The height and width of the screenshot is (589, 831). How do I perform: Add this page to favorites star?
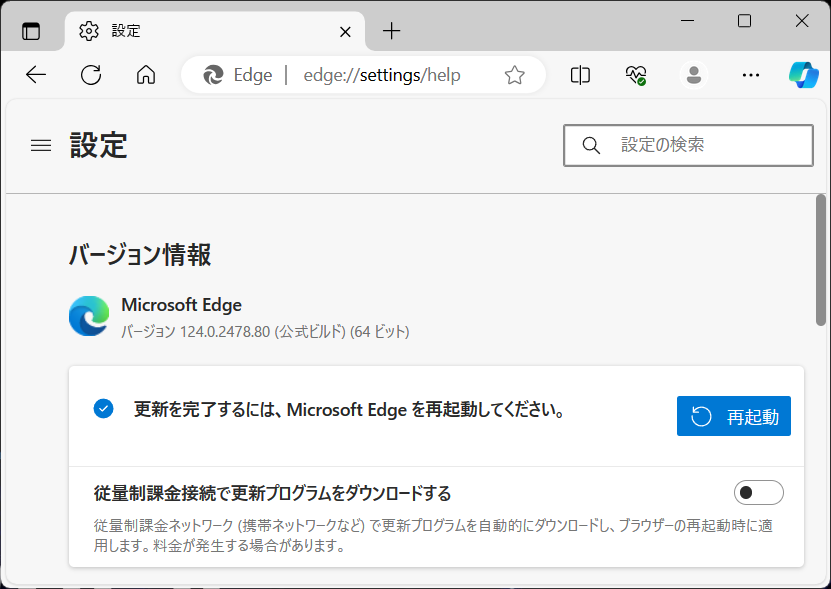click(514, 75)
